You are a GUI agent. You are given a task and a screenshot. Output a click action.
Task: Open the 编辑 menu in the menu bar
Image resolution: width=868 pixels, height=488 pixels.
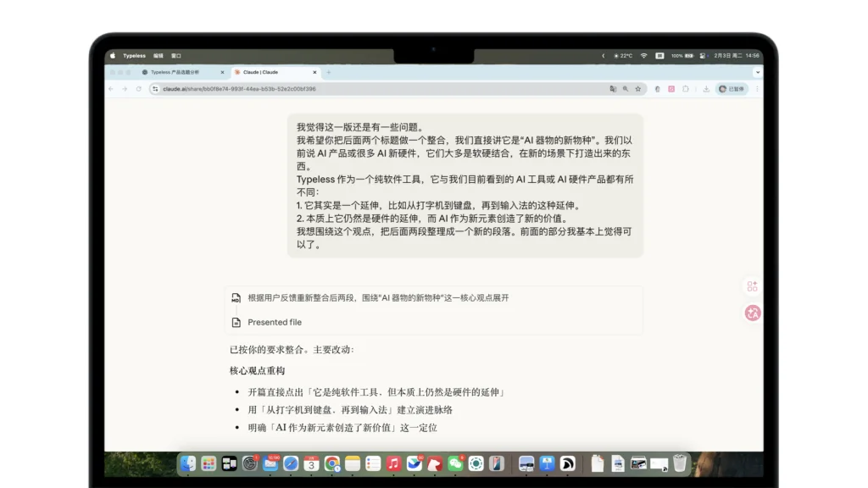[158, 54]
